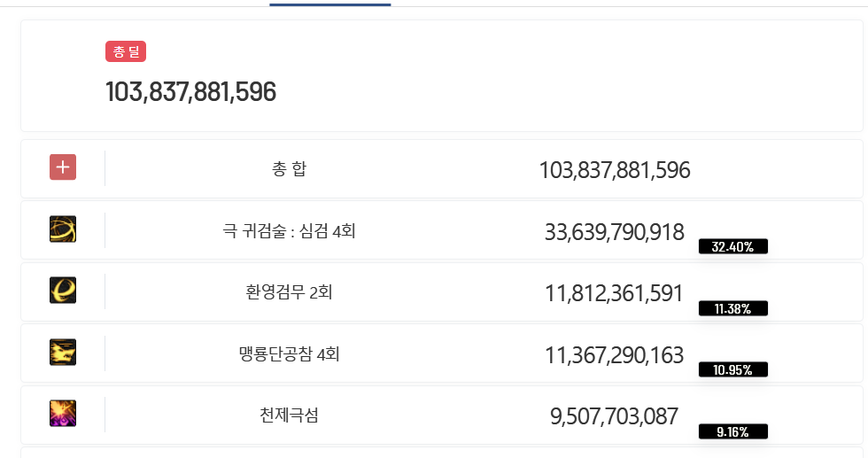Open the 천제극섬 skill name
The width and height of the screenshot is (868, 458).
tap(289, 415)
